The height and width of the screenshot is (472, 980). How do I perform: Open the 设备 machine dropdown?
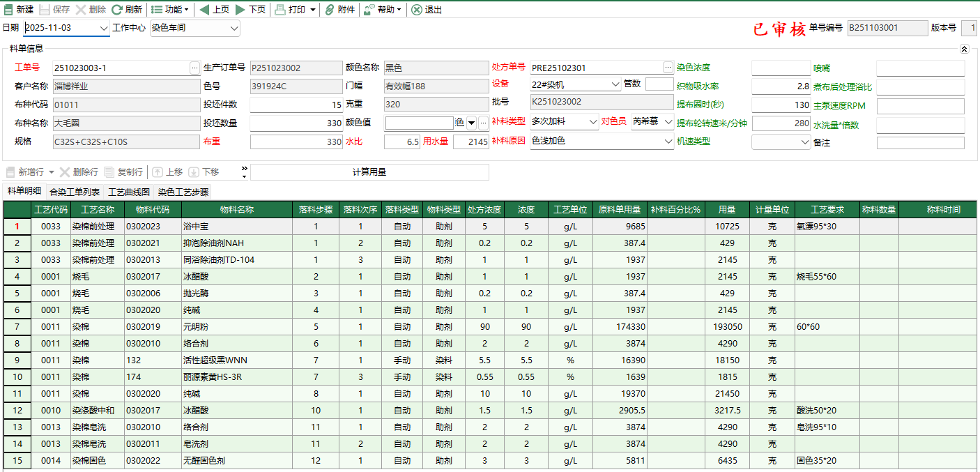[615, 84]
